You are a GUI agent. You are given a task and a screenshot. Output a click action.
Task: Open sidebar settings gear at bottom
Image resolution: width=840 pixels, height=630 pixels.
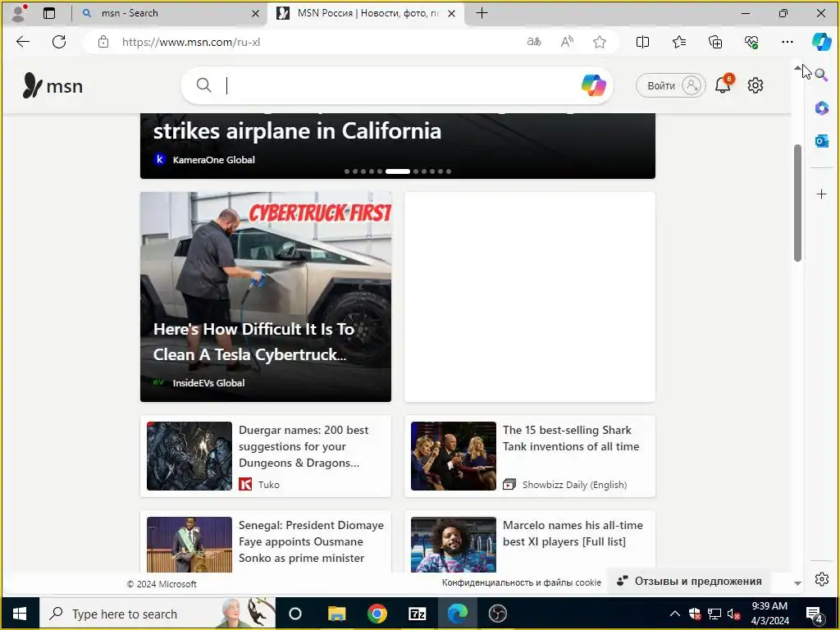click(x=821, y=579)
